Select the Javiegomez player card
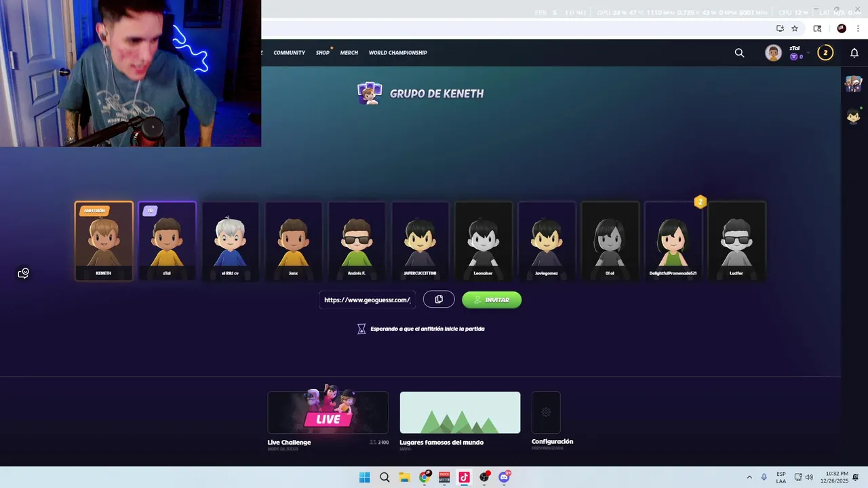The image size is (868, 488). pos(547,241)
